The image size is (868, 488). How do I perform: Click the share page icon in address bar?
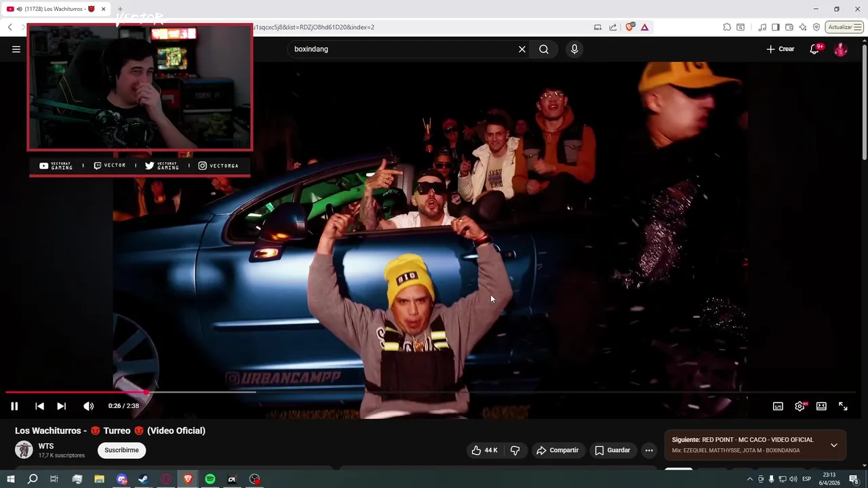click(613, 27)
